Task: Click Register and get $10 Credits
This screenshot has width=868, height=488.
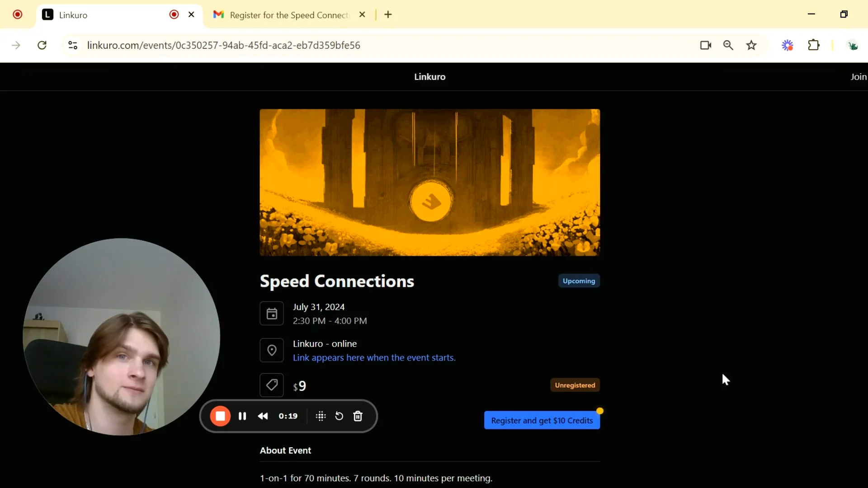Action: pos(542,420)
